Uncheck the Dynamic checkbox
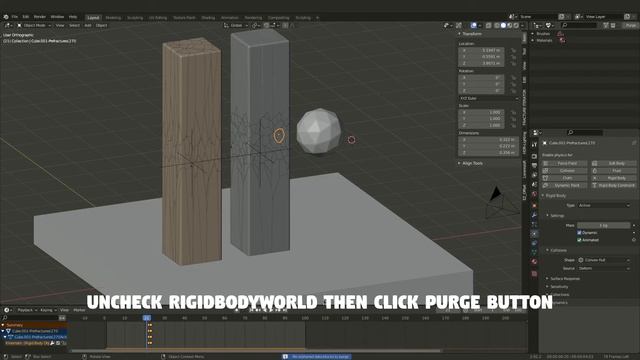This screenshot has width=640, height=360. 579,233
